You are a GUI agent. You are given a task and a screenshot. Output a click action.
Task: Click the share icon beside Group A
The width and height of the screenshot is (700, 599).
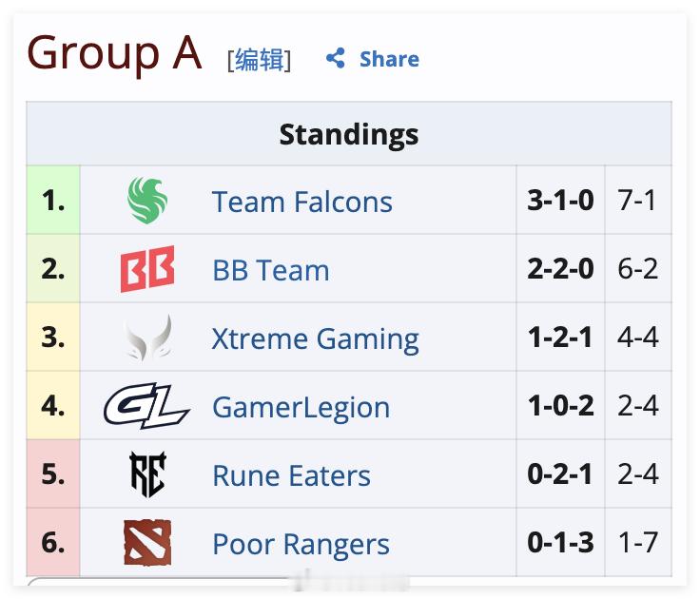[x=336, y=58]
